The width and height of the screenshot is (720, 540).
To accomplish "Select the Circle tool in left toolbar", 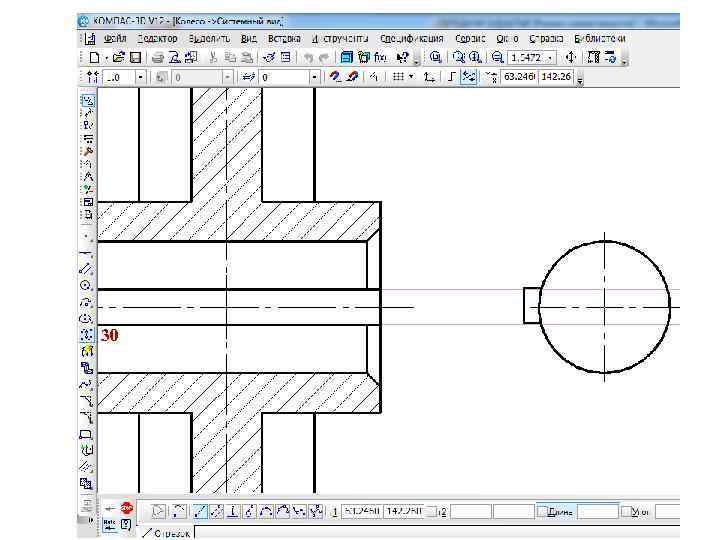I will coord(87,284).
